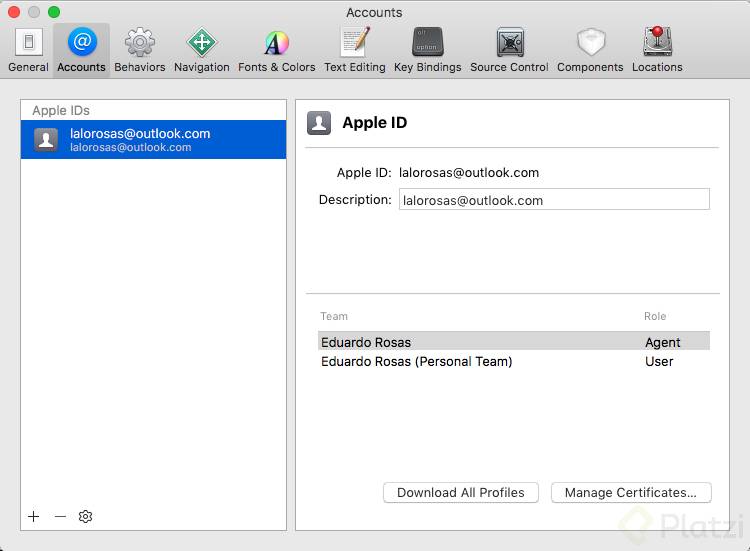
Task: Click Download All Profiles button
Action: 461,493
